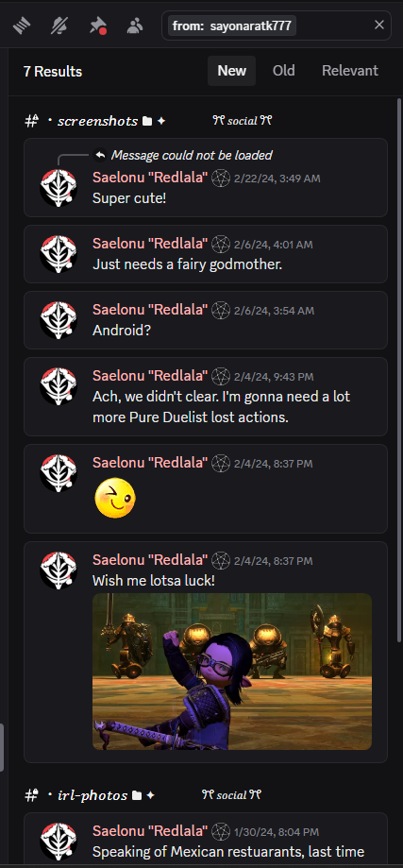Click the "Message could not be loaded" reply reference

[192, 156]
